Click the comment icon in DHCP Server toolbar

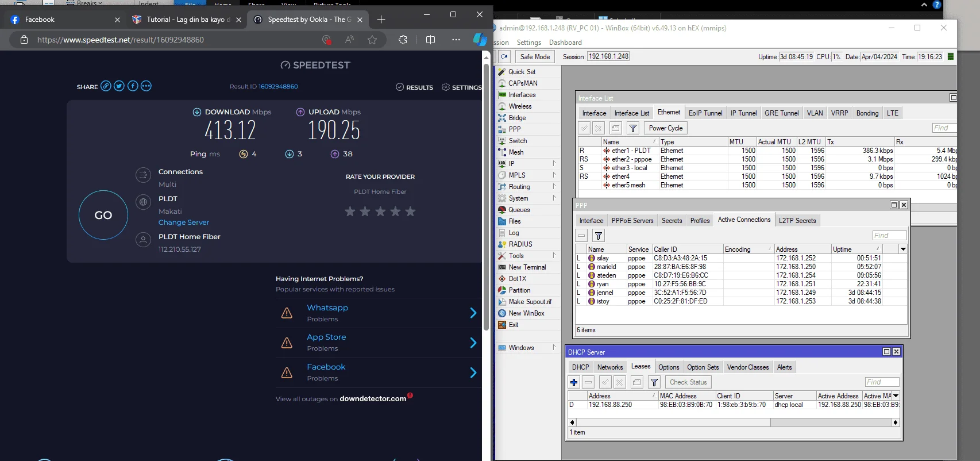pyautogui.click(x=636, y=382)
